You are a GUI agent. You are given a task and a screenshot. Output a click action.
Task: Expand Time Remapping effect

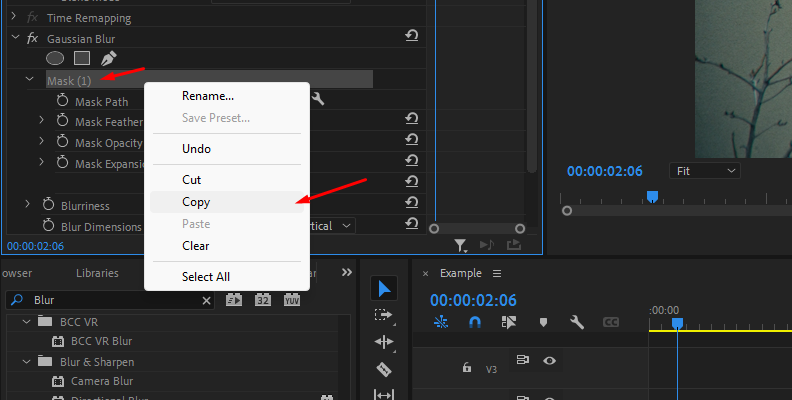pyautogui.click(x=14, y=17)
